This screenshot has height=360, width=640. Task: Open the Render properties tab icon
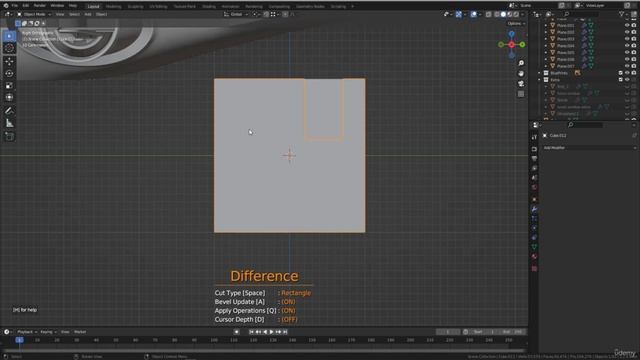pos(534,149)
